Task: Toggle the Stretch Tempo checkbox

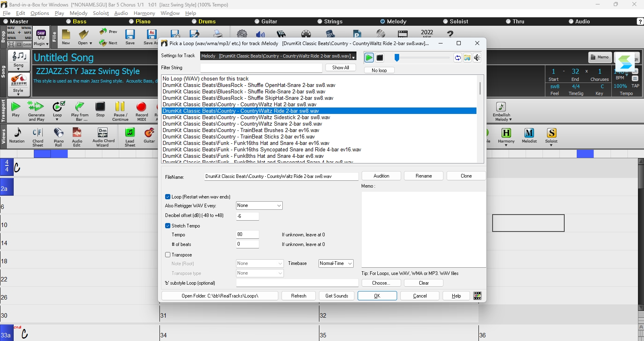Action: (168, 226)
